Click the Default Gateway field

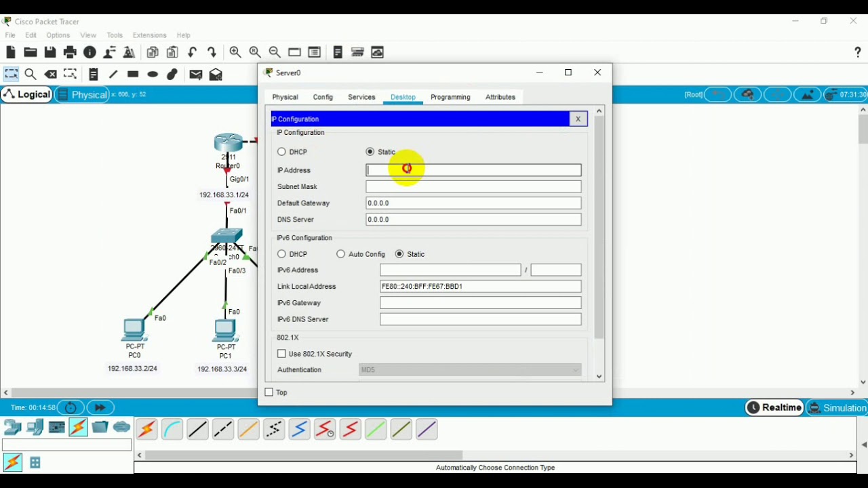(473, 203)
